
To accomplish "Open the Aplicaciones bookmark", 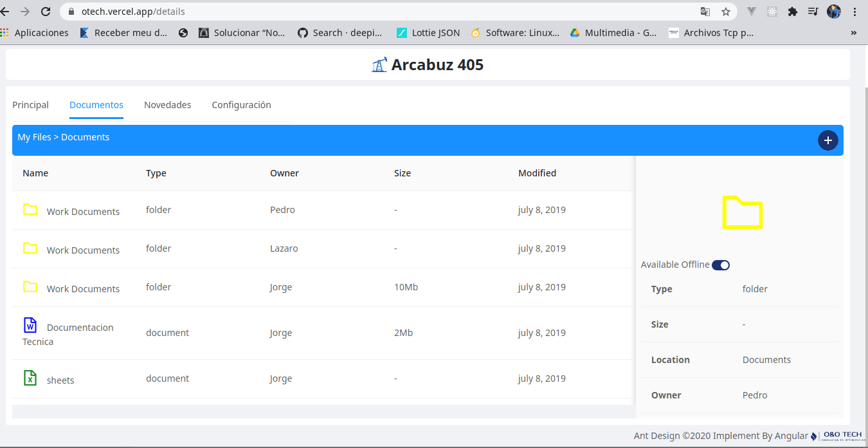I will 35,33.
